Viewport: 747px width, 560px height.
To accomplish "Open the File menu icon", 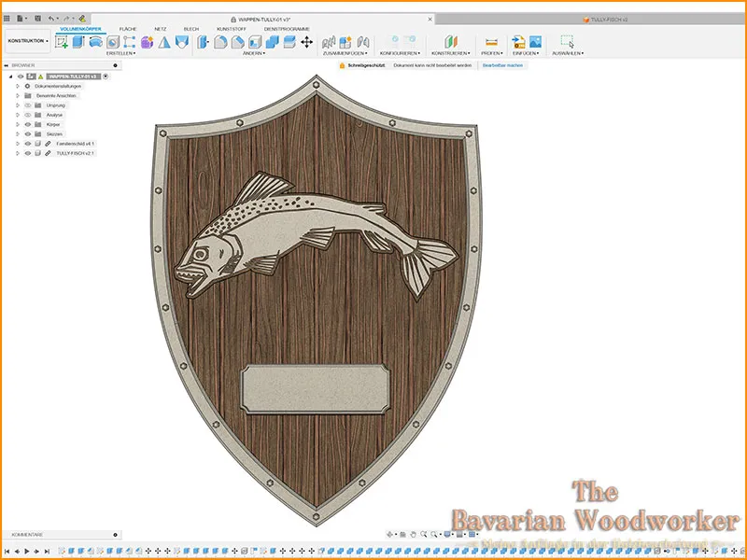I will coord(21,19).
